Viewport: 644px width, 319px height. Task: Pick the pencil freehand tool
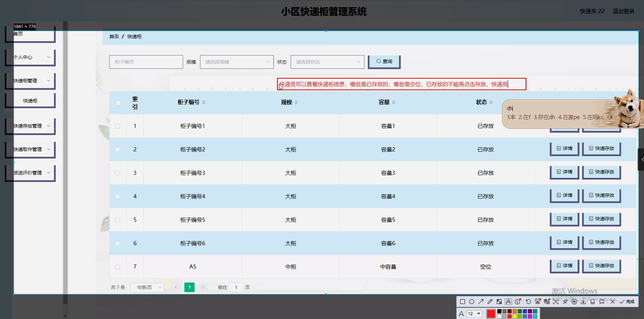tap(490, 301)
